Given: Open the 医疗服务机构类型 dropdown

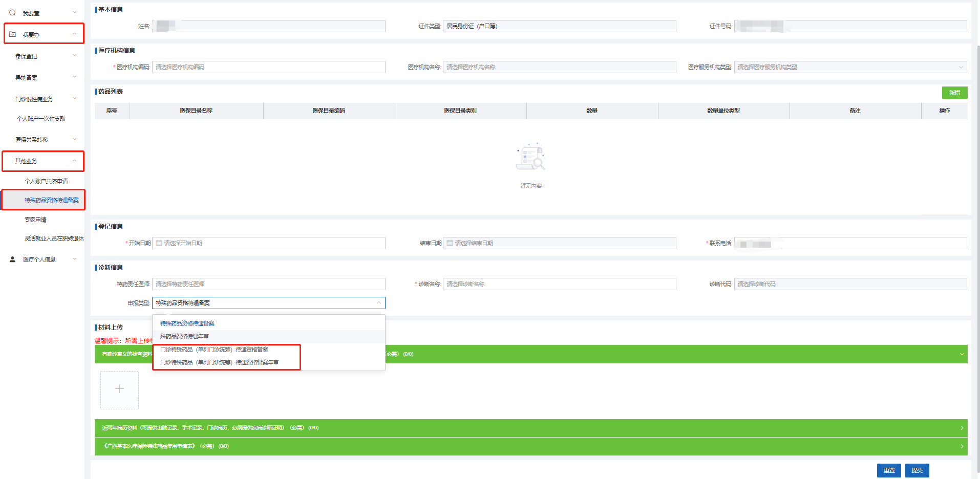Looking at the screenshot, I should pos(850,67).
